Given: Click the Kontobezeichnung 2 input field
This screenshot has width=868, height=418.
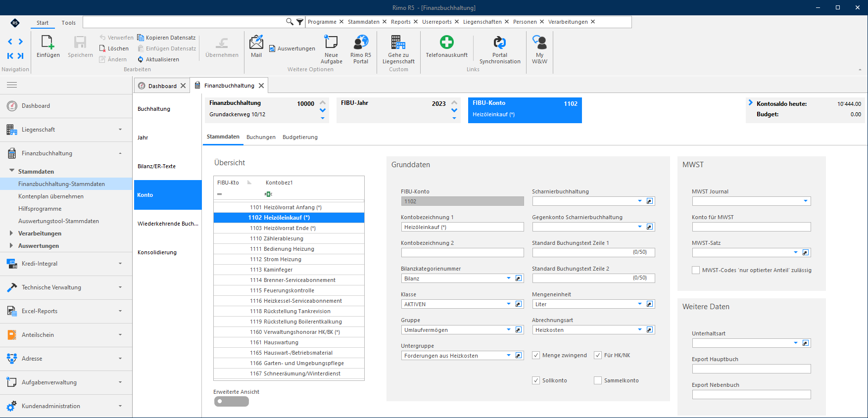Looking at the screenshot, I should (x=462, y=253).
